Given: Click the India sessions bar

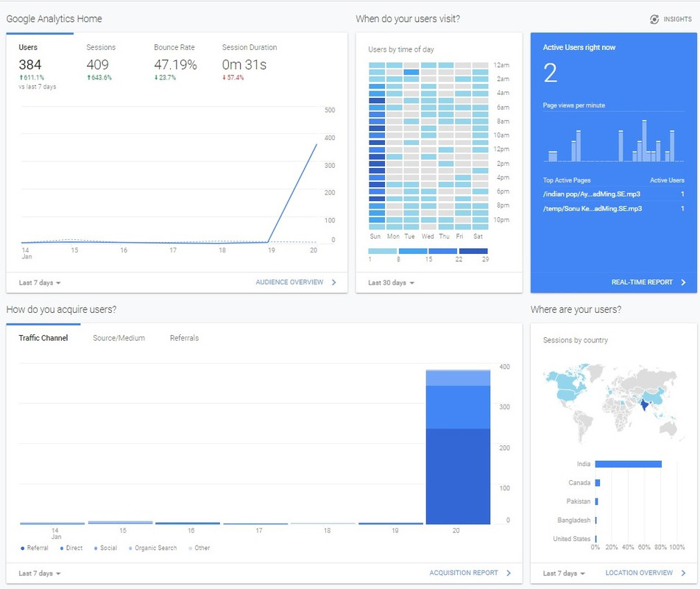Looking at the screenshot, I should pos(628,465).
